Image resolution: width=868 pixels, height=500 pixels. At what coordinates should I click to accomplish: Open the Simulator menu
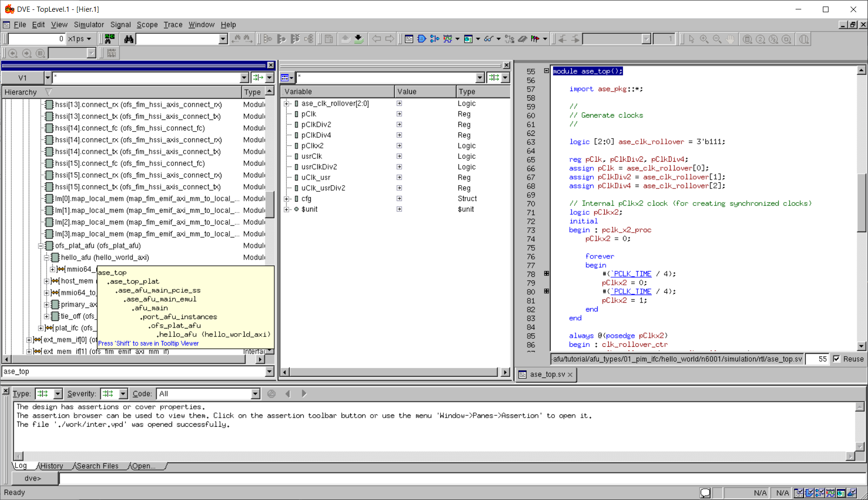tap(88, 24)
